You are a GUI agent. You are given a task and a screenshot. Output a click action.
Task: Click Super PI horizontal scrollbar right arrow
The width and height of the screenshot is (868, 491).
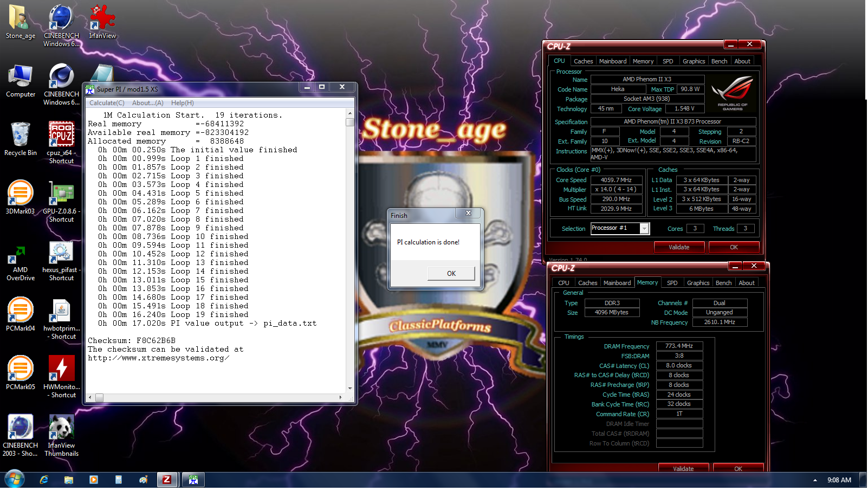click(x=341, y=397)
